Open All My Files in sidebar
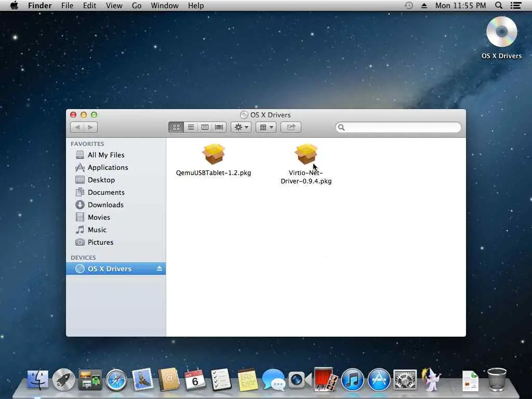The image size is (532, 399). pyautogui.click(x=116, y=155)
